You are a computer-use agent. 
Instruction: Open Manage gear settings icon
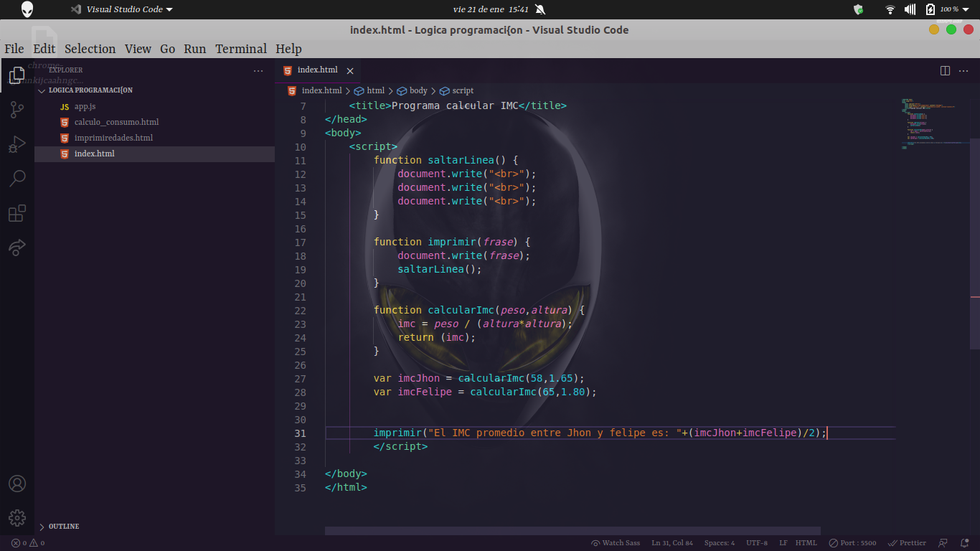tap(17, 518)
